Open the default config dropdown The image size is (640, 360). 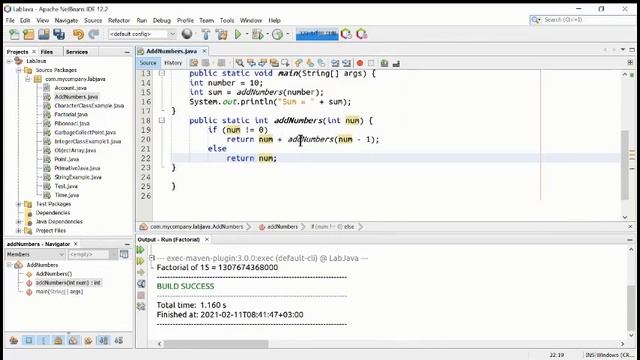tap(142, 34)
